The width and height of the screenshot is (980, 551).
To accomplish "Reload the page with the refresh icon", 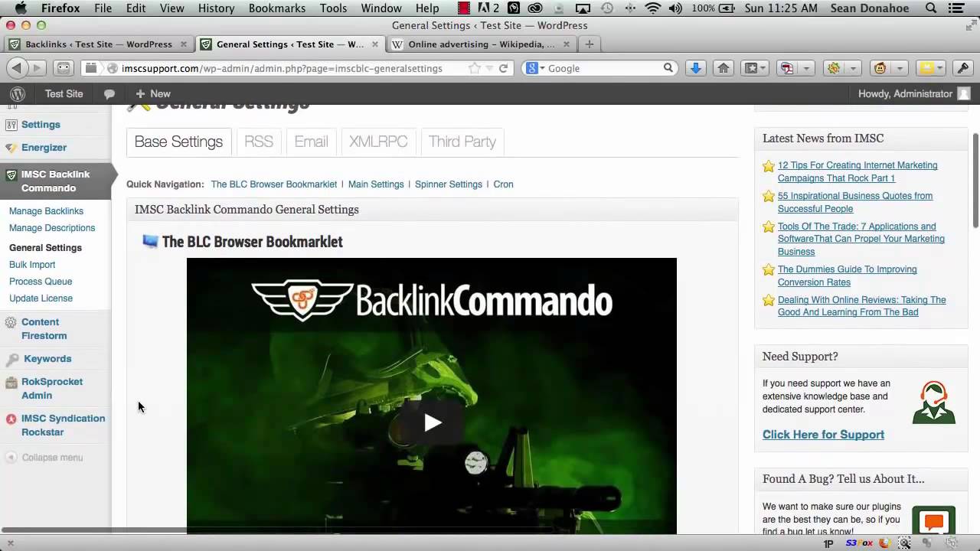I will (503, 68).
